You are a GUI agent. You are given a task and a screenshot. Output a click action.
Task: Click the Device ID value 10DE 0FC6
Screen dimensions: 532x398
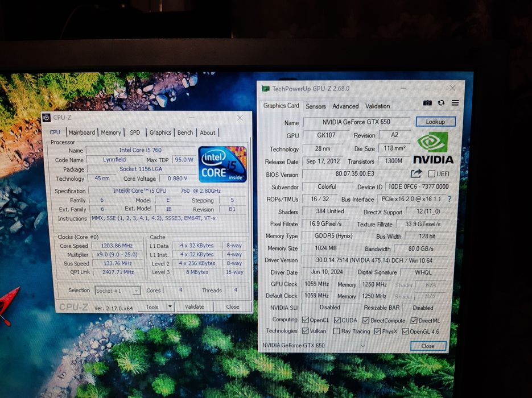tap(418, 186)
